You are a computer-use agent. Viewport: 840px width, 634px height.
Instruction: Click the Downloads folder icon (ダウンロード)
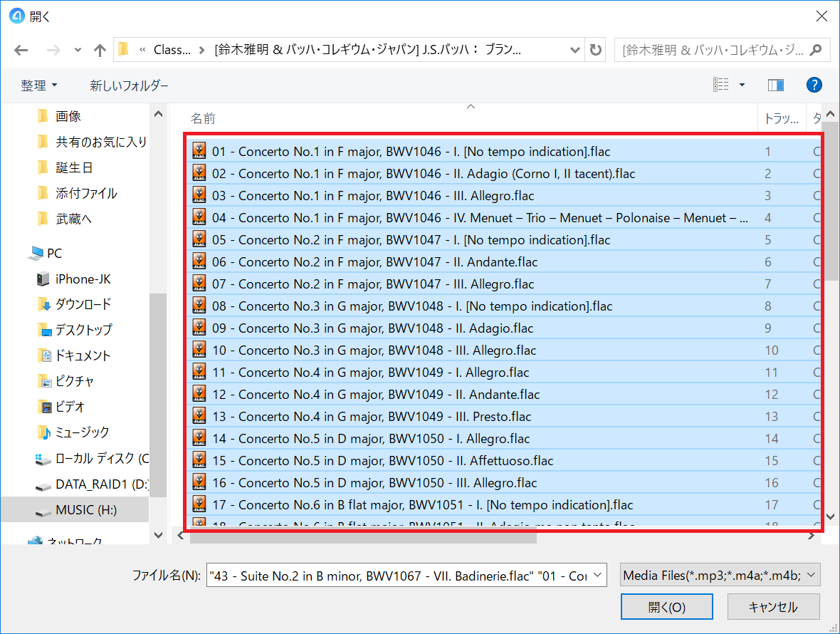pyautogui.click(x=44, y=304)
